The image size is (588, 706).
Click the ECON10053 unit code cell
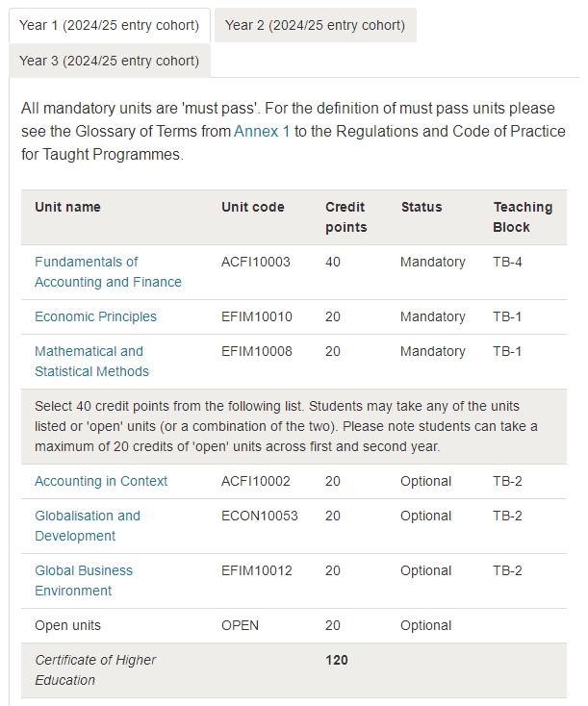coord(259,516)
